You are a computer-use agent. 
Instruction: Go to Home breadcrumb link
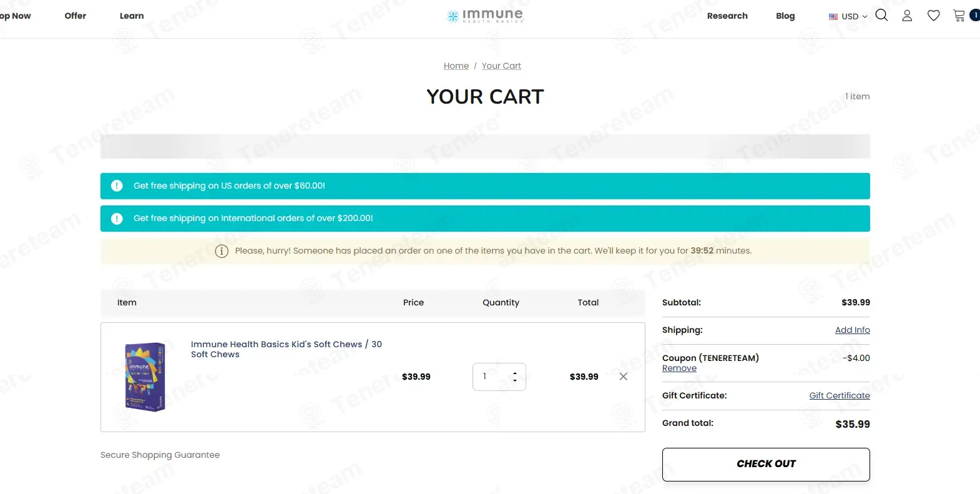(456, 66)
